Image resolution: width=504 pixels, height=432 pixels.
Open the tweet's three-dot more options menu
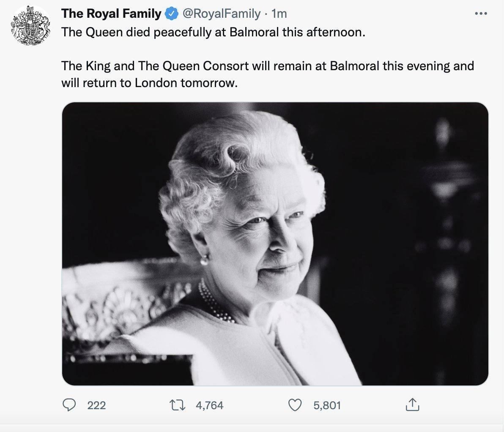coord(481,14)
